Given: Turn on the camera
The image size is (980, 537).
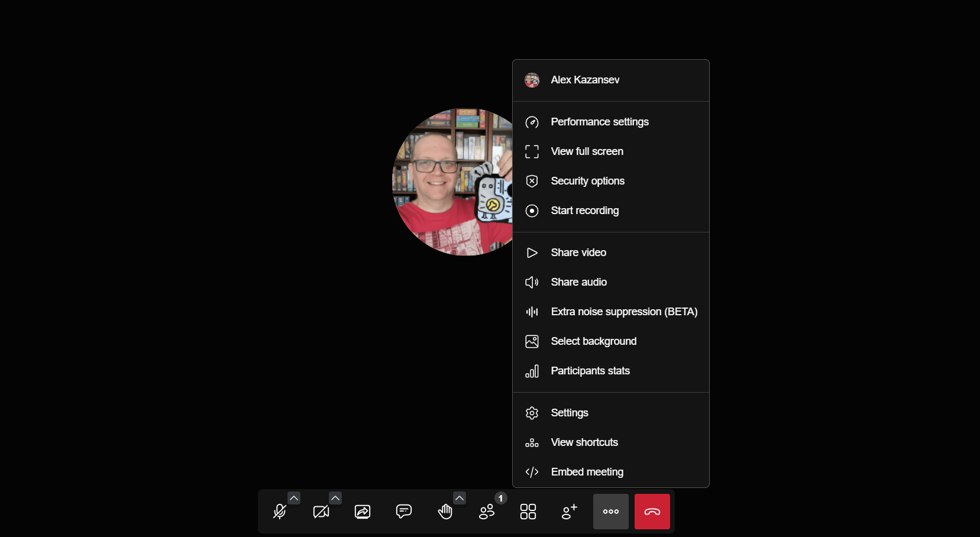Looking at the screenshot, I should point(321,512).
